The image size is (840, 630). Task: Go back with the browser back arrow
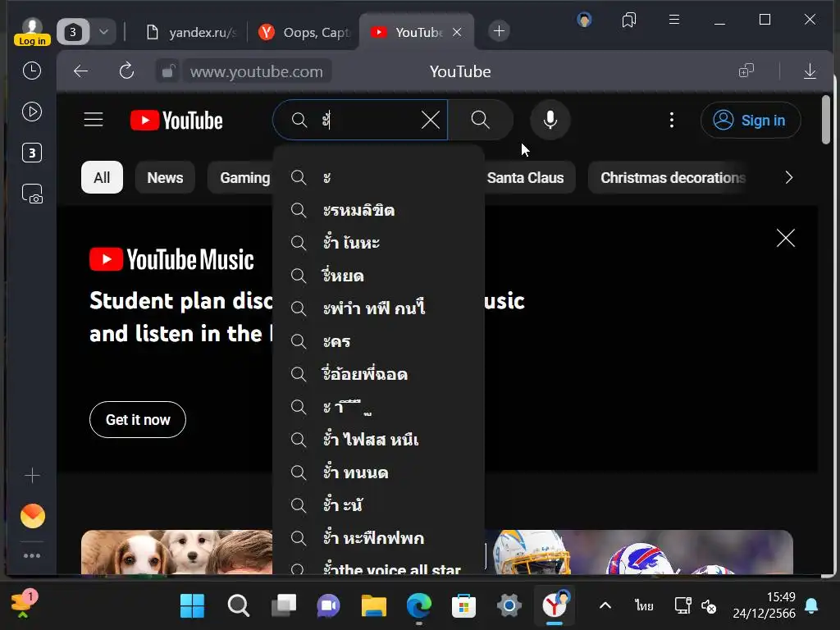click(81, 71)
